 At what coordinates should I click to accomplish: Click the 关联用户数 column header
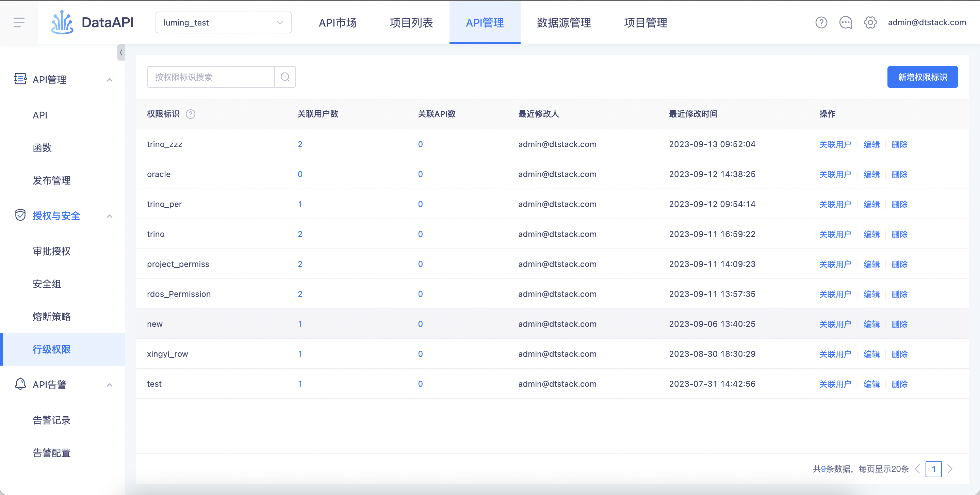point(318,114)
